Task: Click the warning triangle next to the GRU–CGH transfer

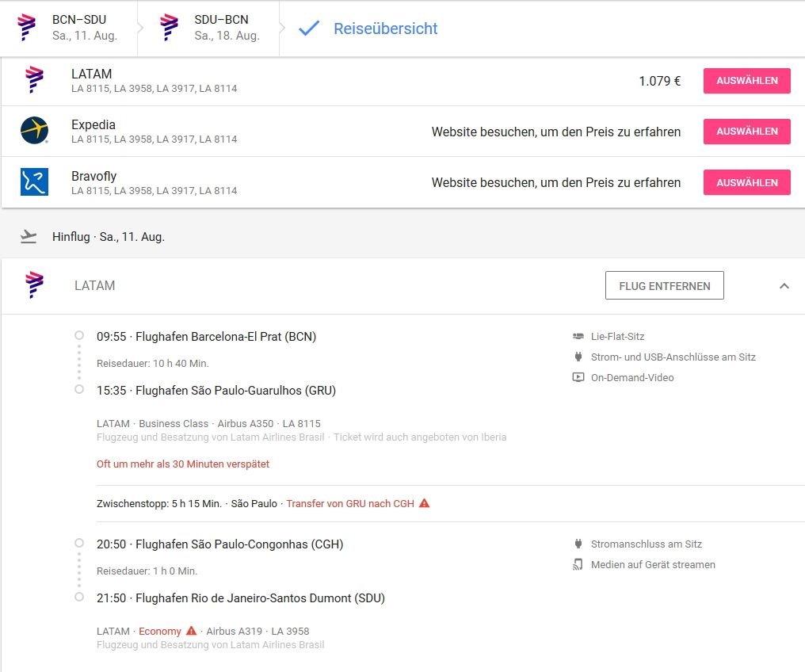Action: coord(424,503)
